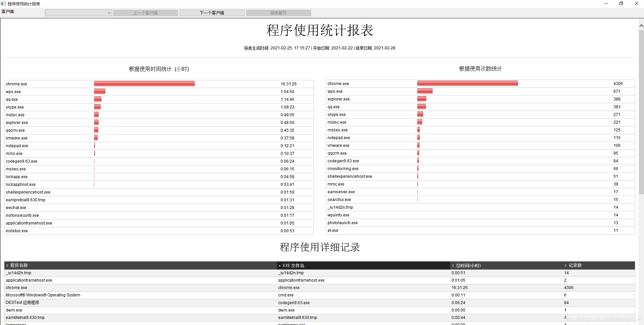The width and height of the screenshot is (644, 325).
Task: Select nortonsecurity.exe in time statistics list
Action: [22, 215]
